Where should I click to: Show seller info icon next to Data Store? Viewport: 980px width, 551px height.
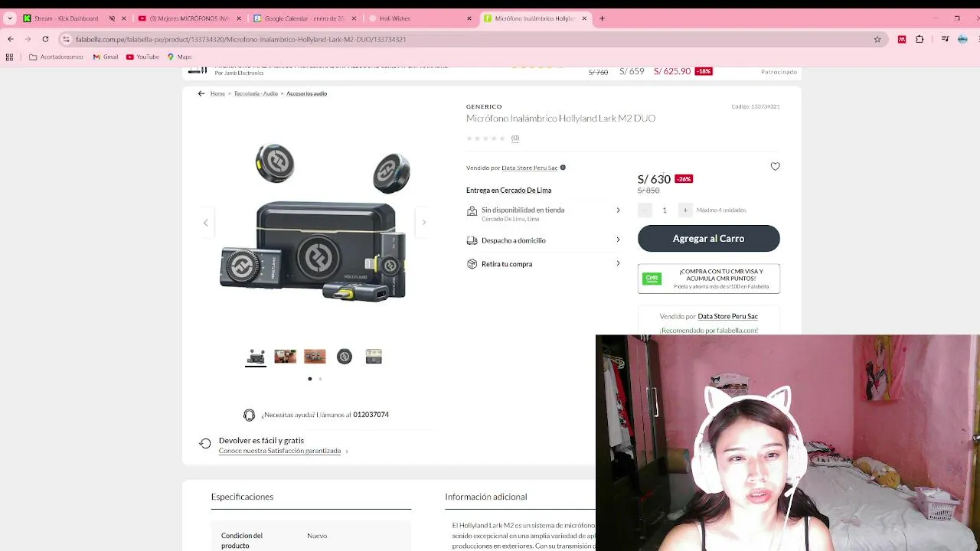[563, 168]
